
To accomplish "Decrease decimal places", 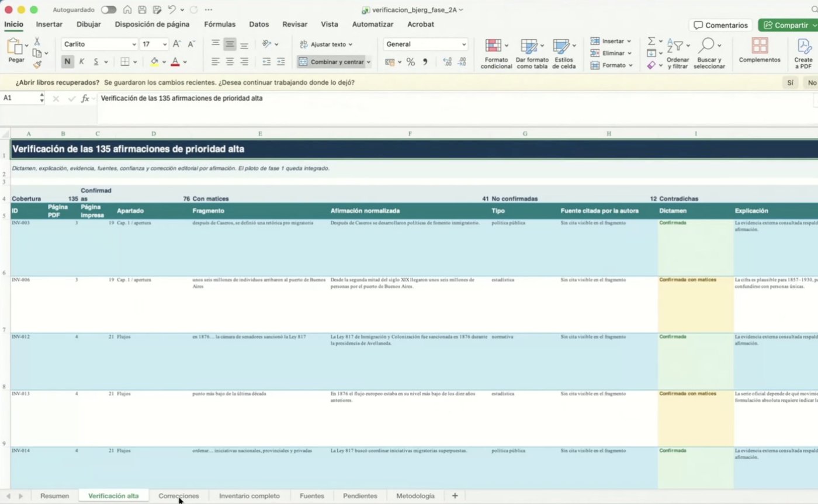I will coord(462,62).
